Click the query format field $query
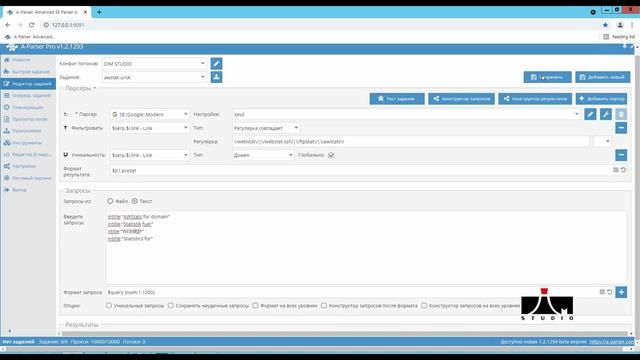640x360 pixels. (x=352, y=292)
